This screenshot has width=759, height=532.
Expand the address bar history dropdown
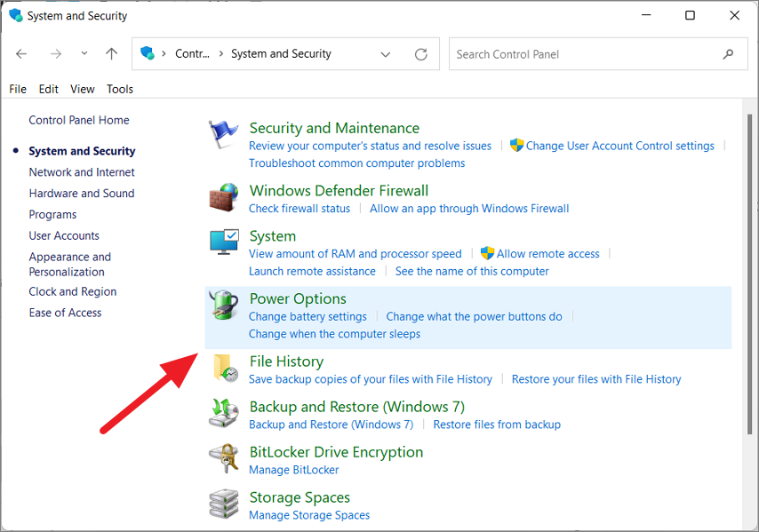tap(386, 54)
